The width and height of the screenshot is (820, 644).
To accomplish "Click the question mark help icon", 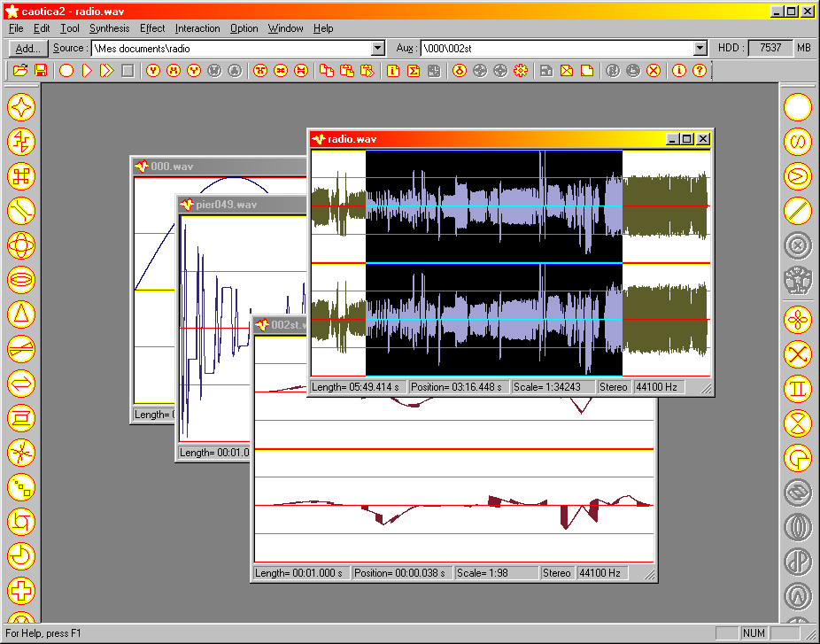I will pos(700,71).
